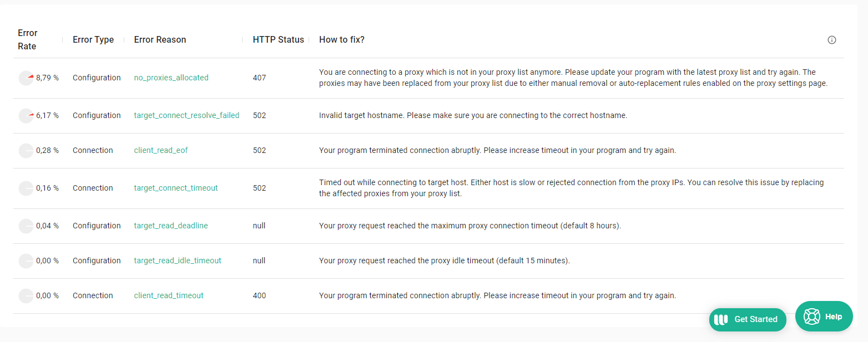Image resolution: width=868 pixels, height=342 pixels.
Task: Click the pie icon next to 0,28 %
Action: click(26, 151)
